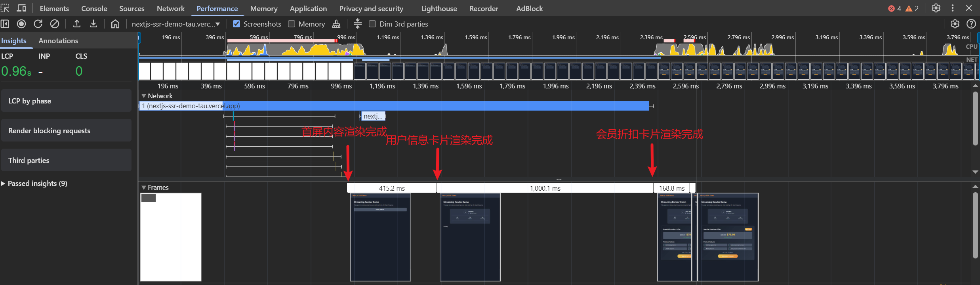980x285 pixels.
Task: Uncheck the Screenshots checkbox
Action: [x=236, y=24]
